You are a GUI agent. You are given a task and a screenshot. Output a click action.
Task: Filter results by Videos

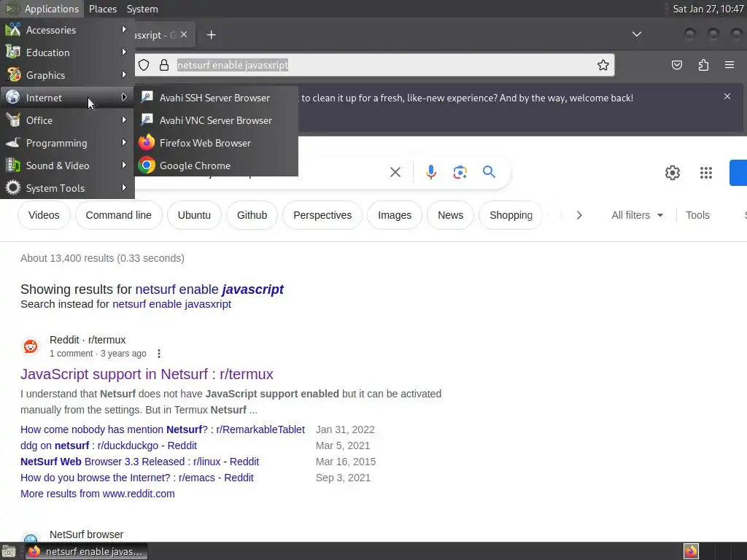pos(44,215)
